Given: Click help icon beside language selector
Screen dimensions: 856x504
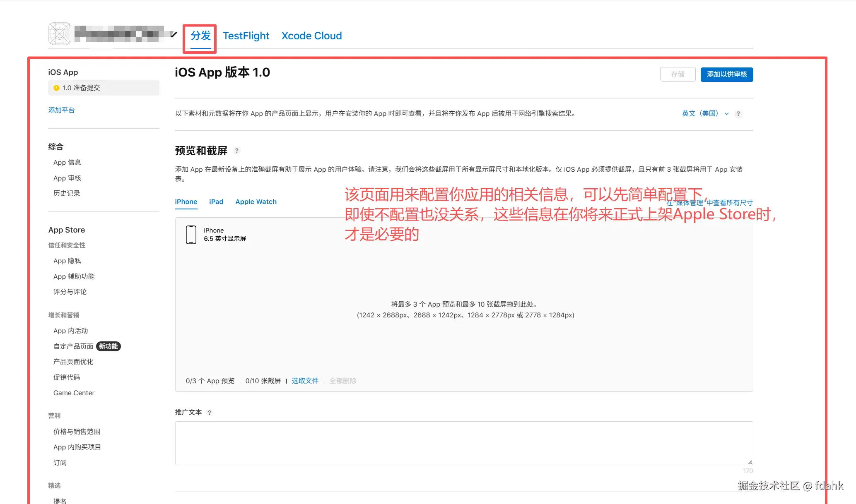Looking at the screenshot, I should pyautogui.click(x=738, y=114).
